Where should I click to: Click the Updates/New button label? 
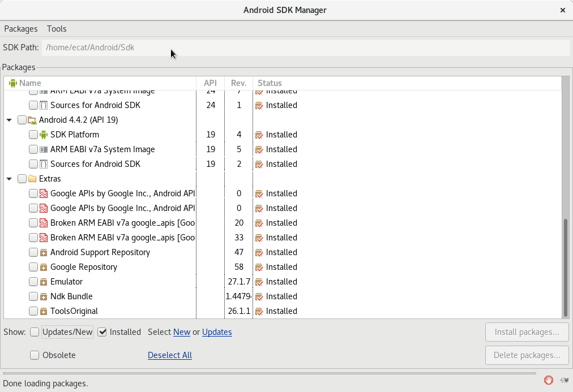tap(67, 332)
